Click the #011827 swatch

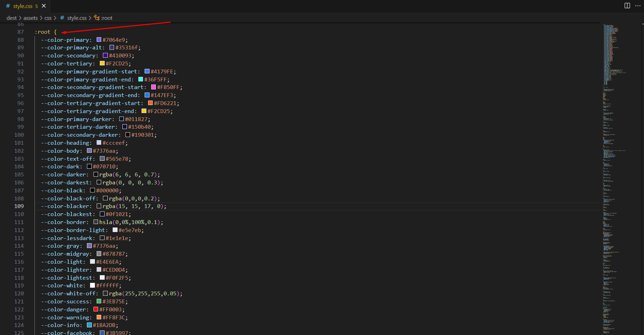121,119
